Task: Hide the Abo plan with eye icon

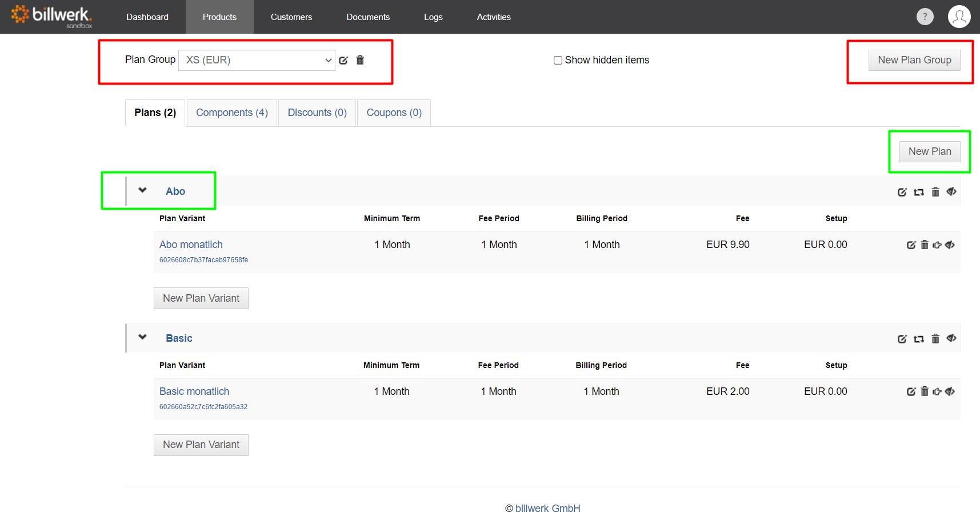Action: pos(951,191)
